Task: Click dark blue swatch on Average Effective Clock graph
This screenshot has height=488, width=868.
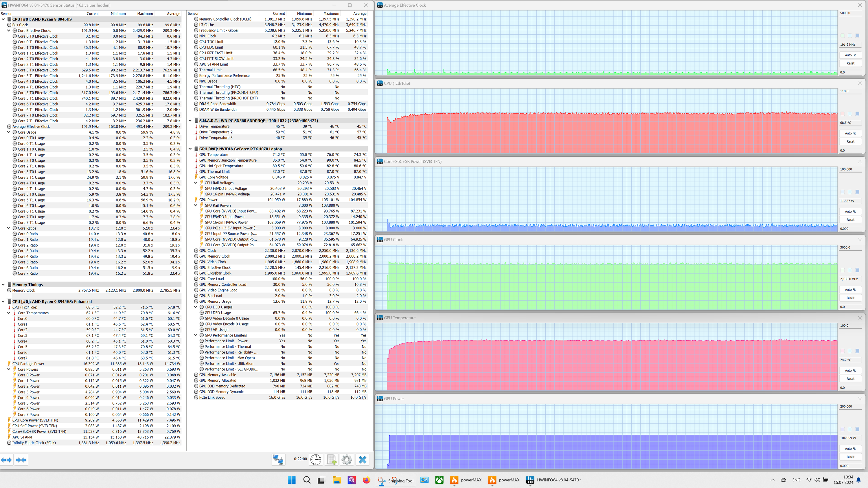Action: coord(857,36)
